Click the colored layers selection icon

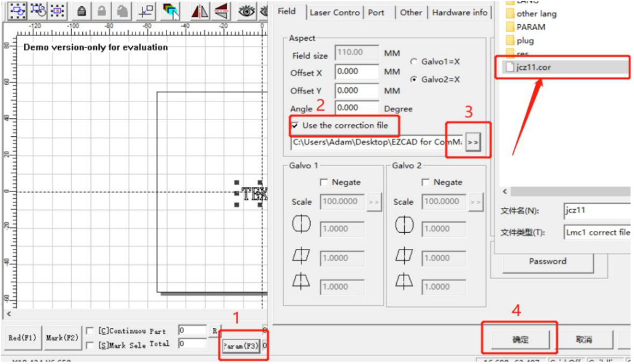click(171, 11)
